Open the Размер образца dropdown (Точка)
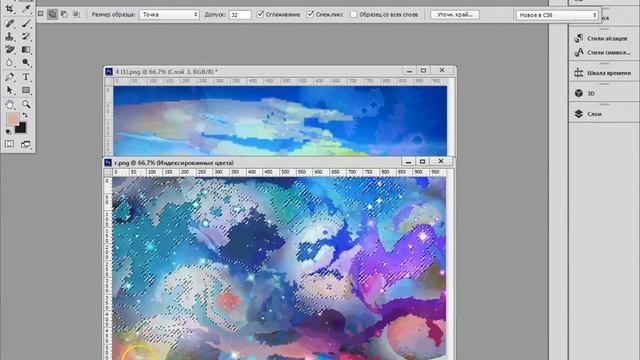640x360 pixels. point(169,15)
